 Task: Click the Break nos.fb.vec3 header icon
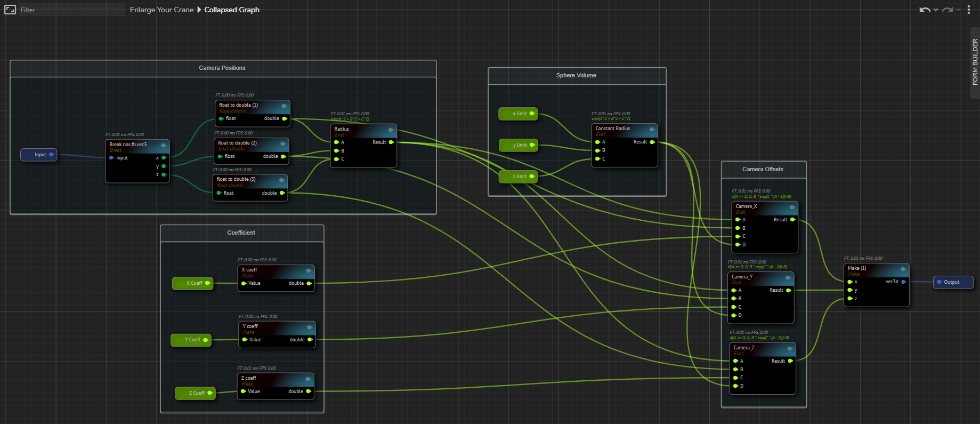tap(164, 145)
